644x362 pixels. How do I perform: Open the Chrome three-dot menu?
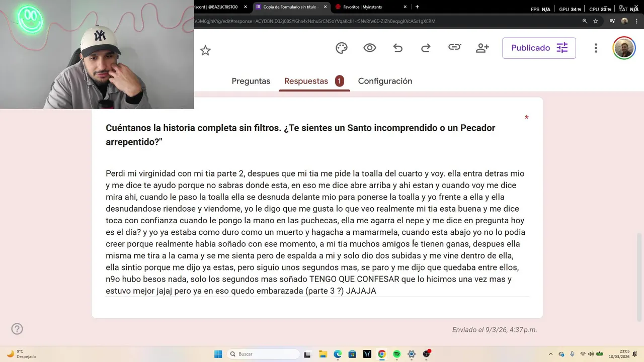(637, 21)
